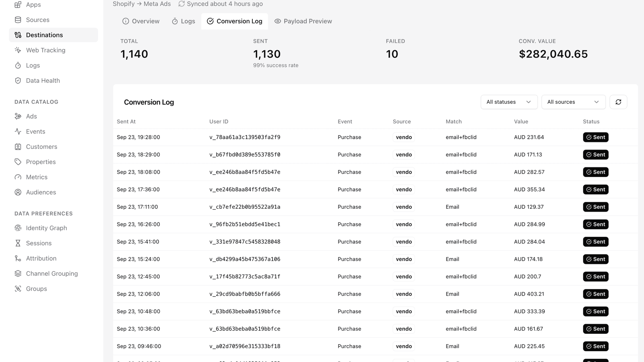Click the Destinations icon in sidebar

18,35
